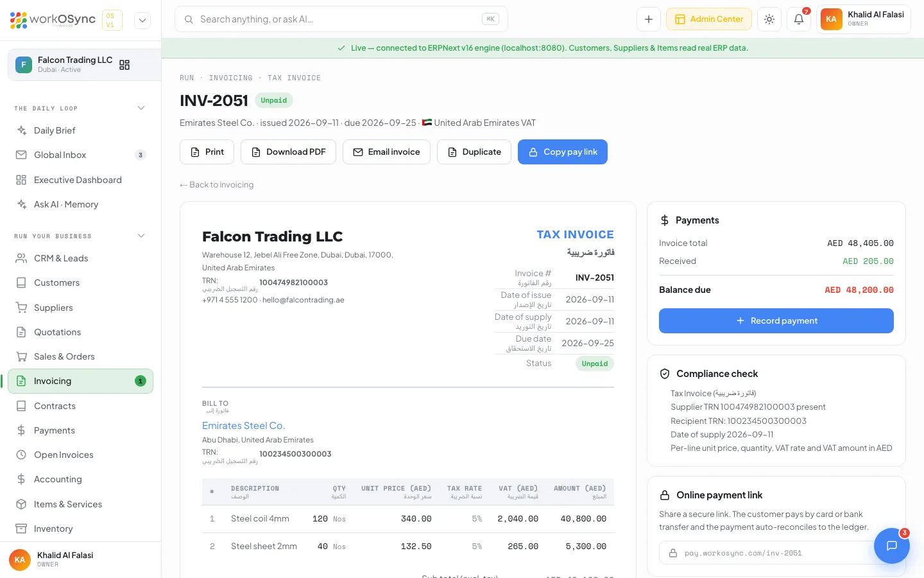Open the chat bubble widget

pyautogui.click(x=892, y=546)
